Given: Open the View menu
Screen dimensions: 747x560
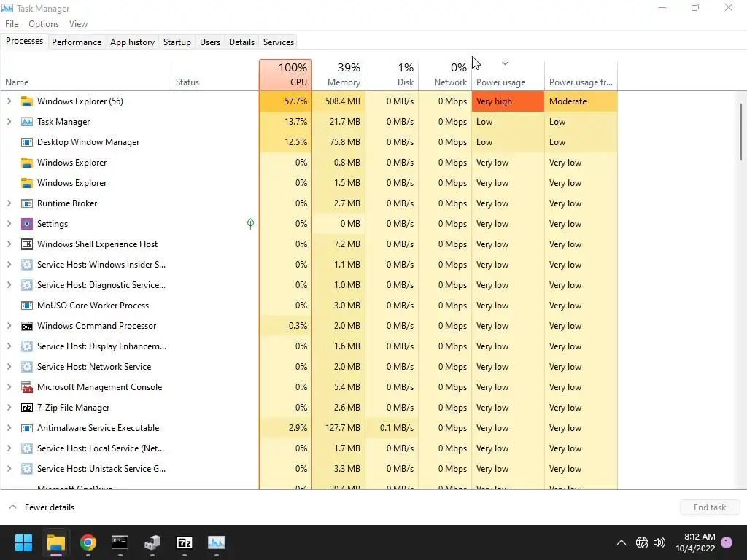Looking at the screenshot, I should point(78,24).
